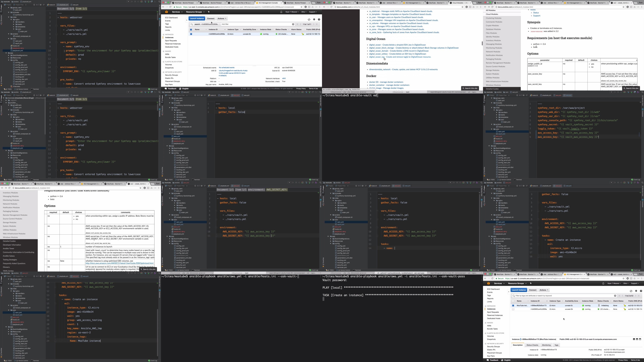644x362 pixels.
Task: Remove the search i-0c85883ce42c2958a filter chip
Action: click(219, 24)
